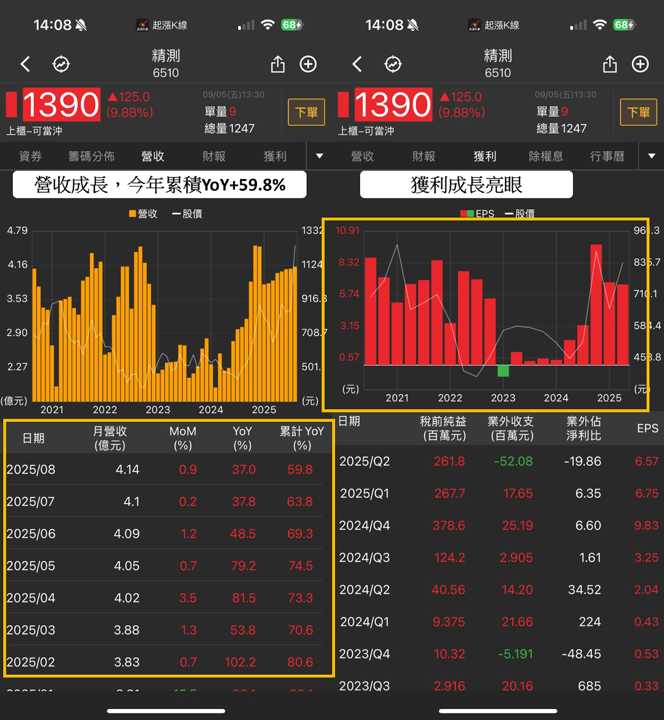Viewport: 664px width, 720px height.
Task: Expand the tab dropdown arrow on right screen
Action: (x=652, y=156)
